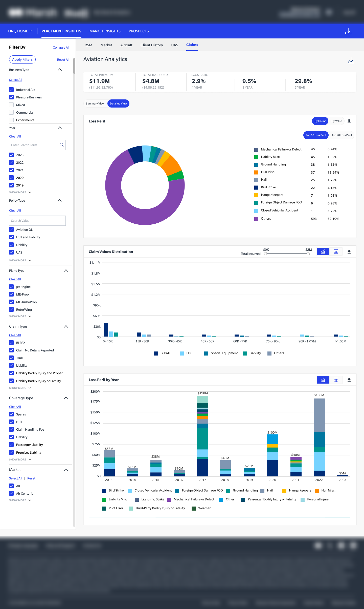Open the Market sub-tab
The image size is (364, 609).
pos(106,45)
